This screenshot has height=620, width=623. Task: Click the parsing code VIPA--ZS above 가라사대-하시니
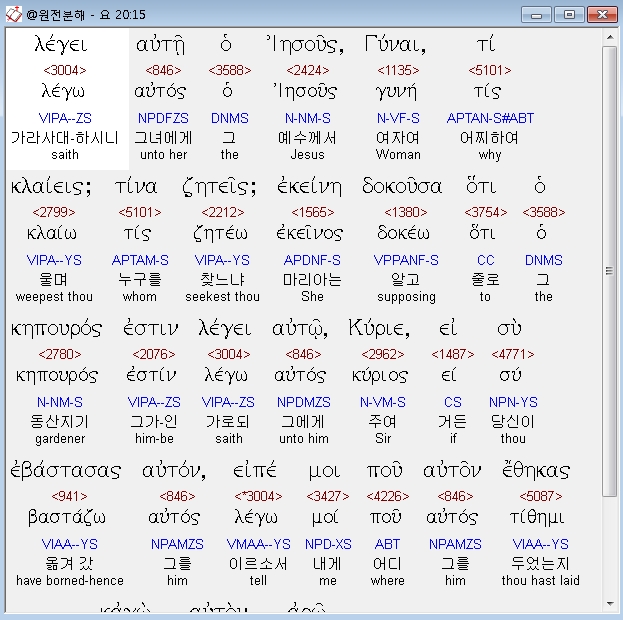[x=65, y=118]
